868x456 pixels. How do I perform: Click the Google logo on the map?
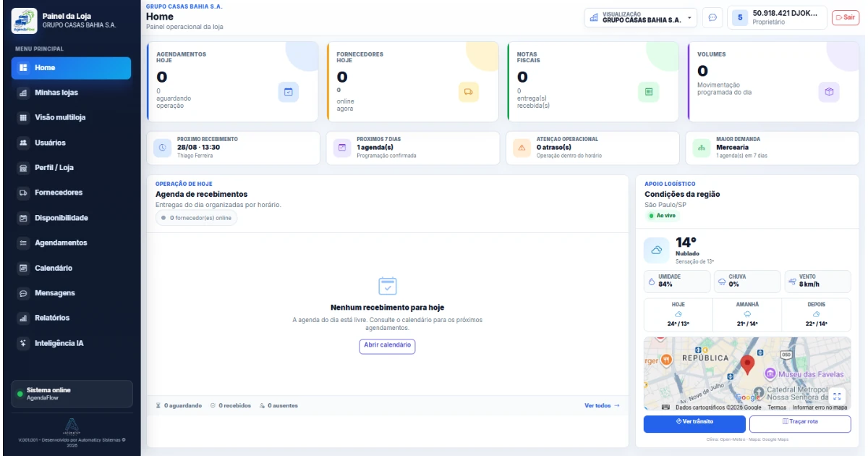click(x=748, y=398)
